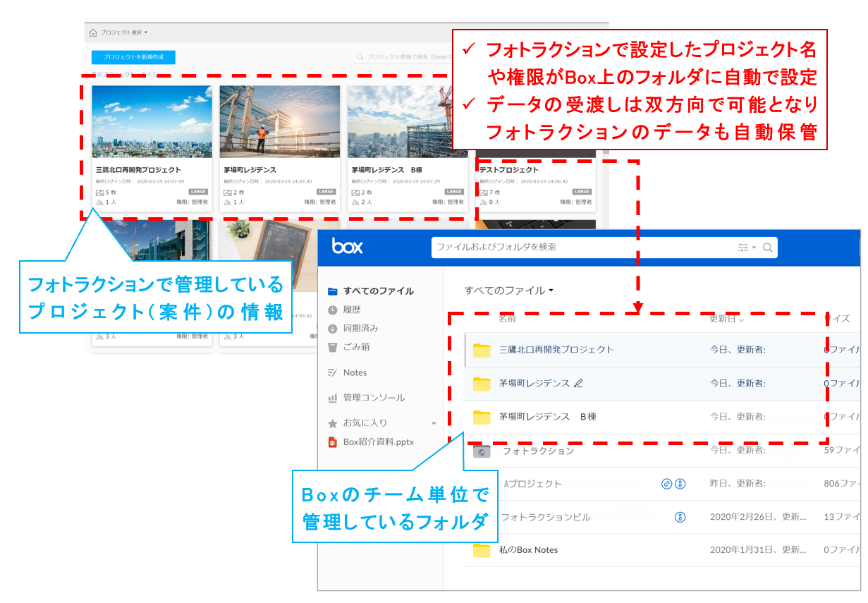
Task: Open the フォトラクション folder in Box
Action: pos(538,451)
